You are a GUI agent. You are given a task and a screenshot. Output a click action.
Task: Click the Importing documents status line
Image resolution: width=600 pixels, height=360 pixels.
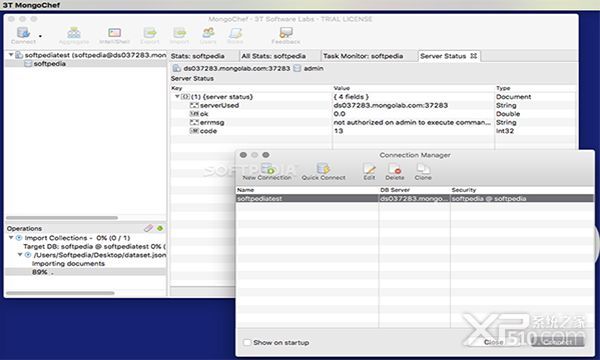click(x=68, y=264)
